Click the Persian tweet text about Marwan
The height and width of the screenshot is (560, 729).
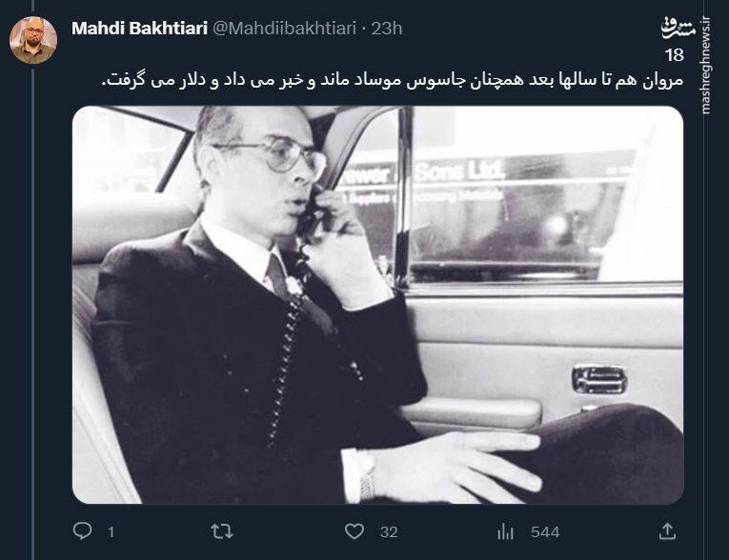tap(393, 80)
